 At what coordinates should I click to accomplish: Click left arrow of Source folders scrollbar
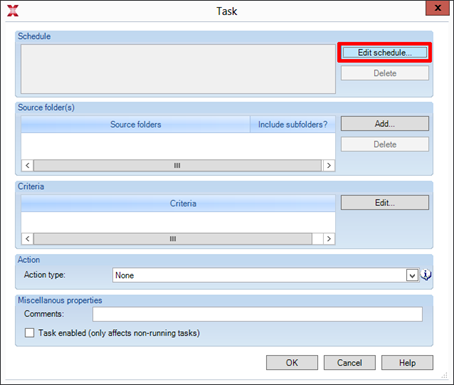tap(27, 165)
